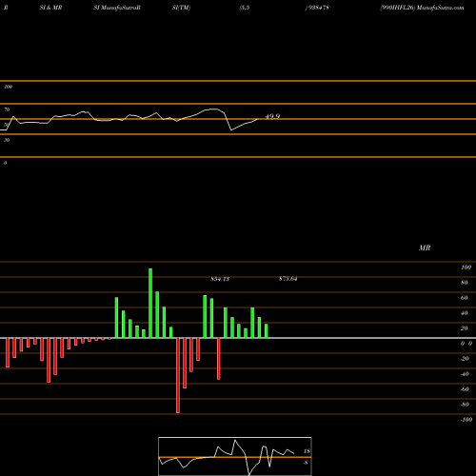Screen dimensions: 476x476
Task: Click the 'SI MunafaSutraR' header label
Action: pos(117,8)
